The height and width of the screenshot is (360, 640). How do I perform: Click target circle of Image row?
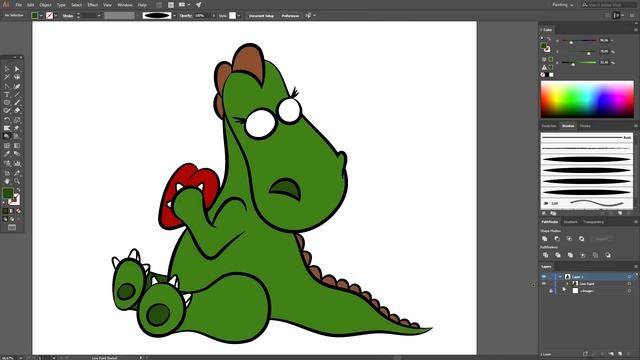(629, 291)
